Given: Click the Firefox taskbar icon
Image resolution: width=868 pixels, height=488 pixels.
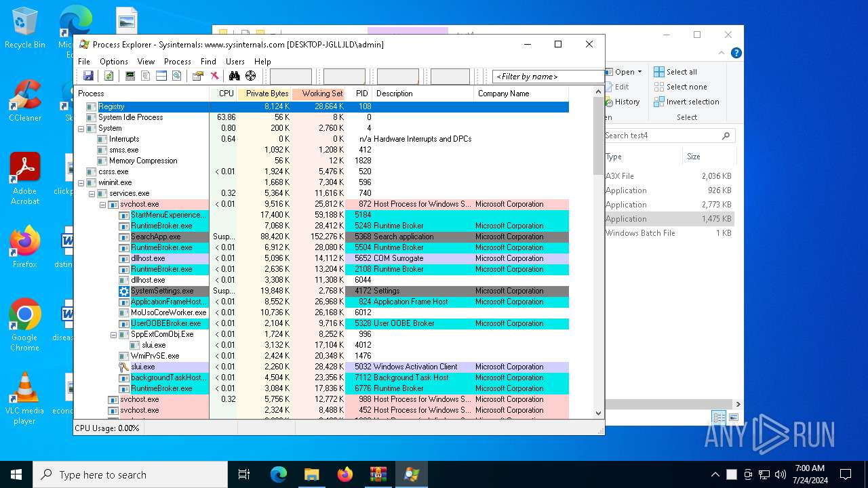Looking at the screenshot, I should coord(344,474).
